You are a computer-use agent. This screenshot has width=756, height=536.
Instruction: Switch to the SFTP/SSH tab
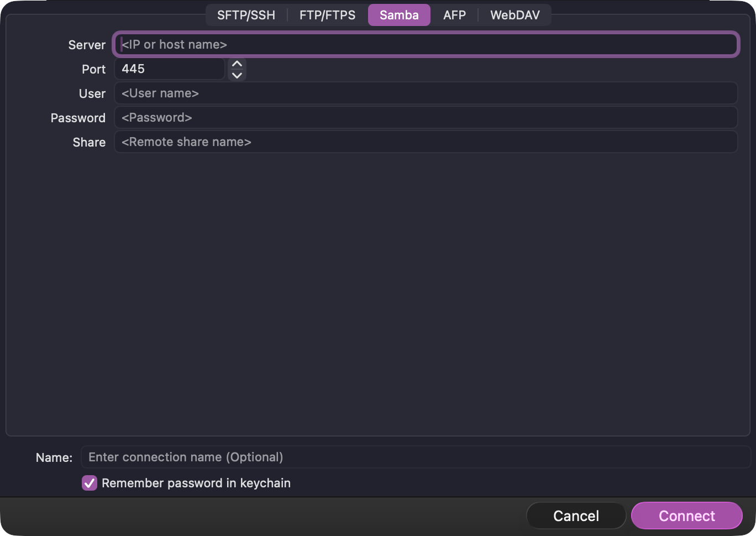coord(247,15)
